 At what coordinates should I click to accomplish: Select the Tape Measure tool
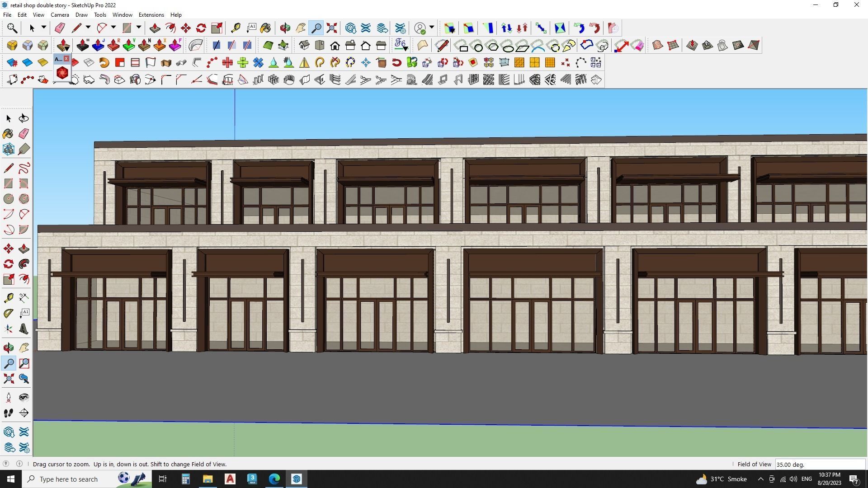pyautogui.click(x=8, y=298)
